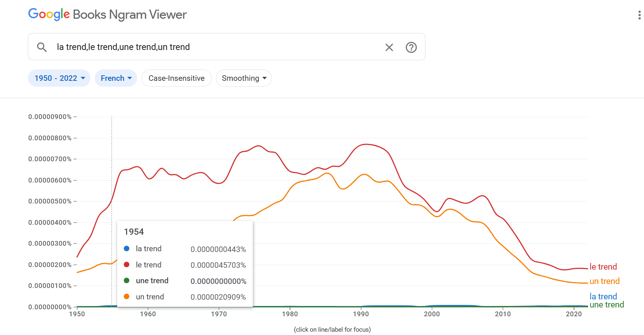The width and height of the screenshot is (644, 335).
Task: Select value 0.0000000000% in tooltip
Action: 218,281
